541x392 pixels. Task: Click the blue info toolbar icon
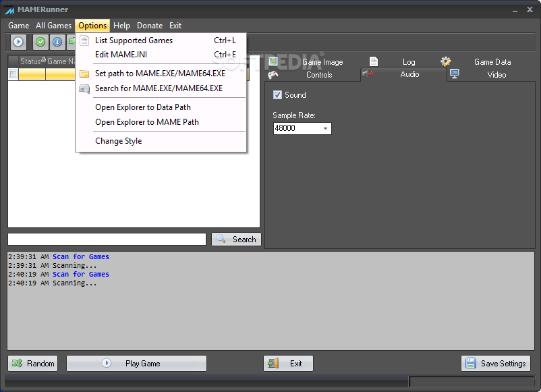click(x=57, y=42)
